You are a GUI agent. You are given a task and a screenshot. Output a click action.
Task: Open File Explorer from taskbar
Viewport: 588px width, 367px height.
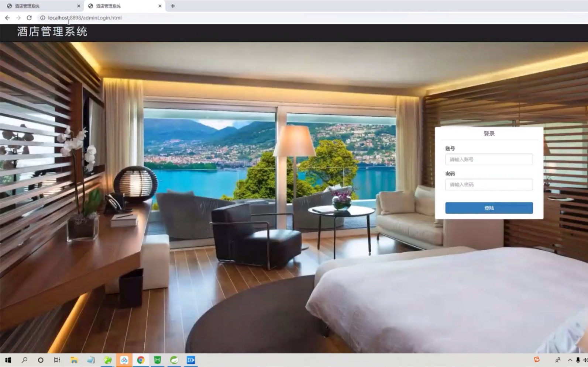(74, 360)
